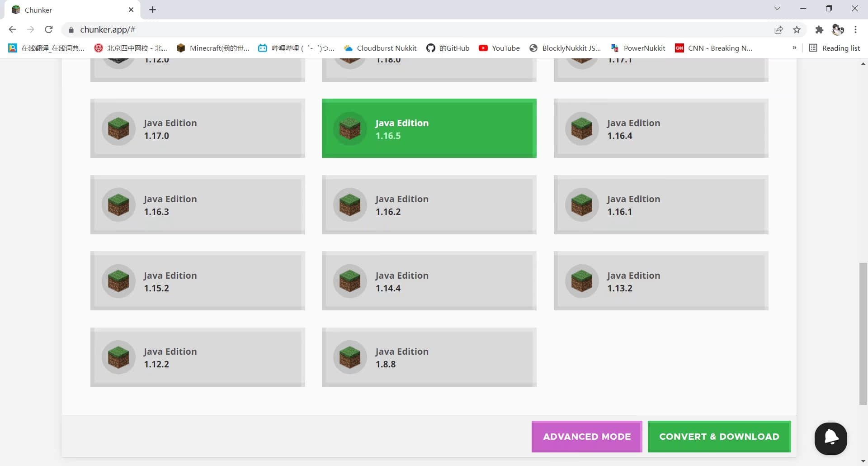Choose the Java Edition 1.16.3 version
The height and width of the screenshot is (466, 868).
[198, 205]
